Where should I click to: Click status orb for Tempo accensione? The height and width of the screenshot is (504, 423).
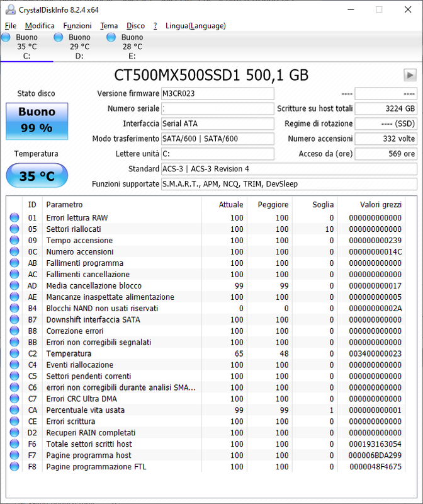pyautogui.click(x=14, y=240)
